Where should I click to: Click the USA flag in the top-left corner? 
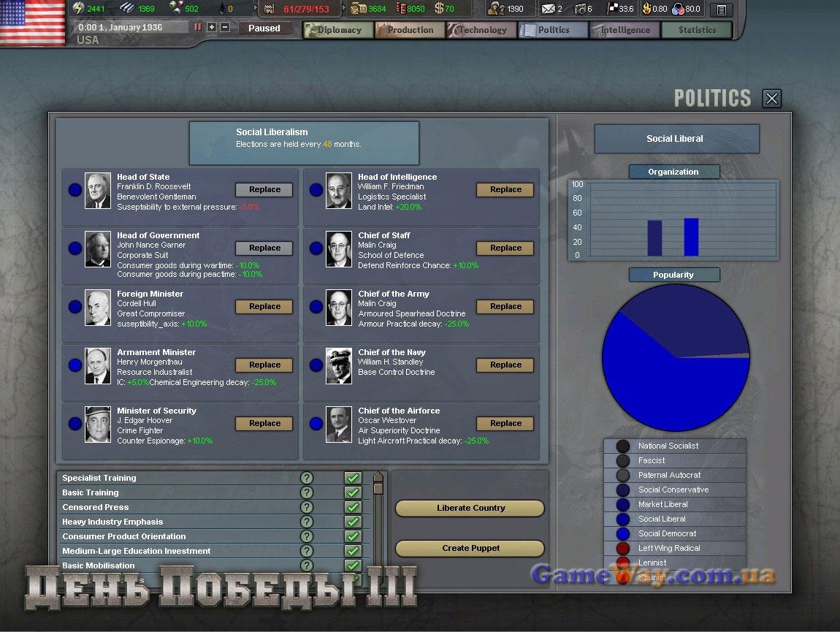[33, 22]
